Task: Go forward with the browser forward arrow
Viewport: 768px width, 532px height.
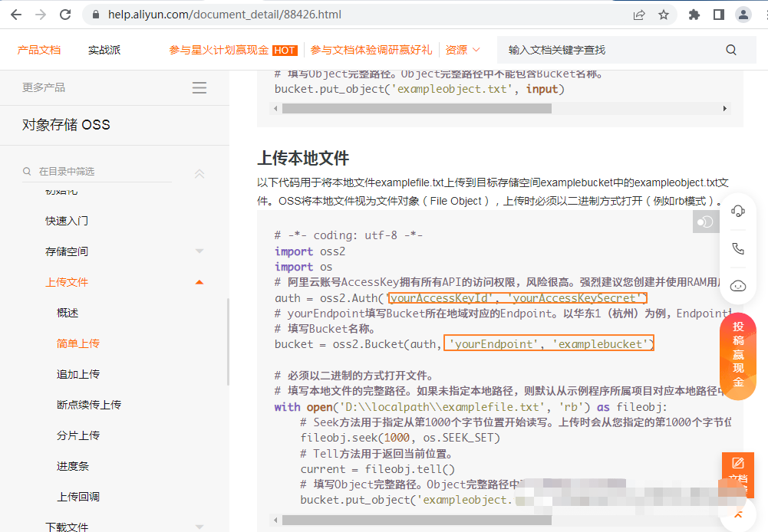Action: [x=41, y=15]
